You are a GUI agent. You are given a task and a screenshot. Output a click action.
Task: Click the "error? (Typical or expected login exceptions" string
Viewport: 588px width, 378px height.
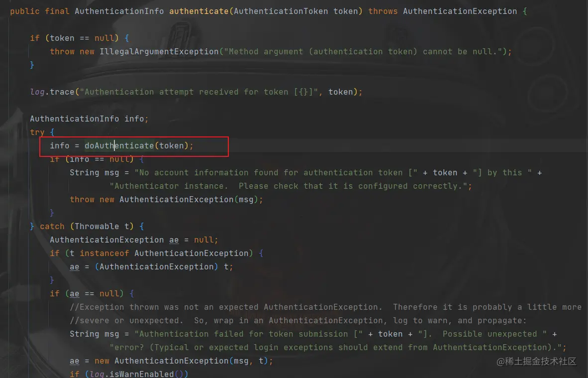(x=335, y=348)
